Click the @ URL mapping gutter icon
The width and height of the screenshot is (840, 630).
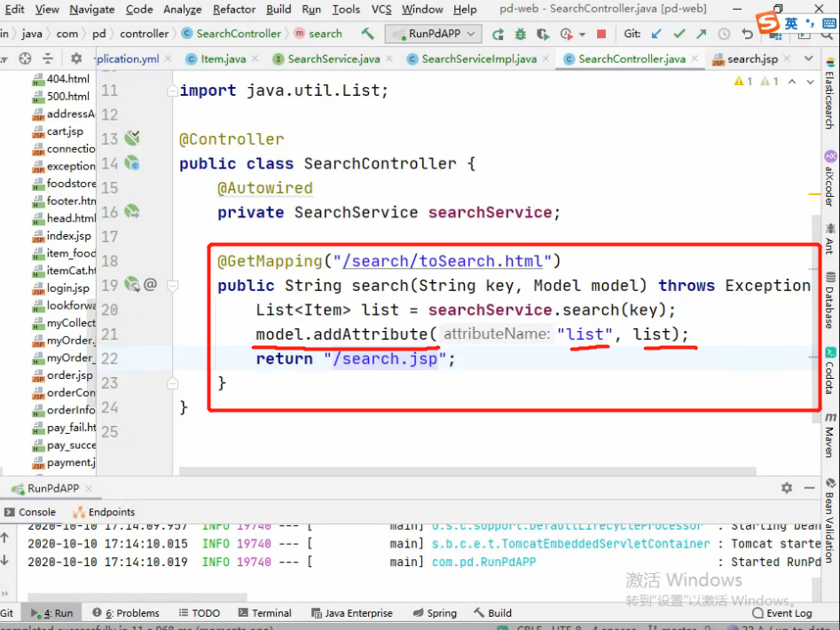point(151,285)
